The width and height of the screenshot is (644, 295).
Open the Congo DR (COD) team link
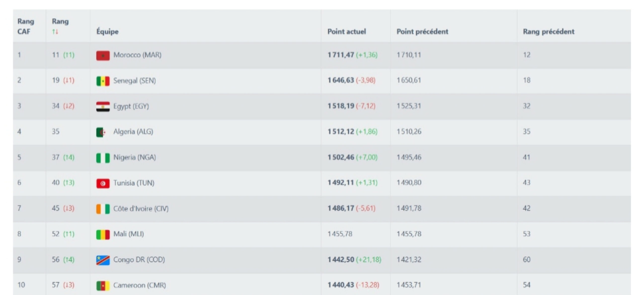[x=139, y=260]
